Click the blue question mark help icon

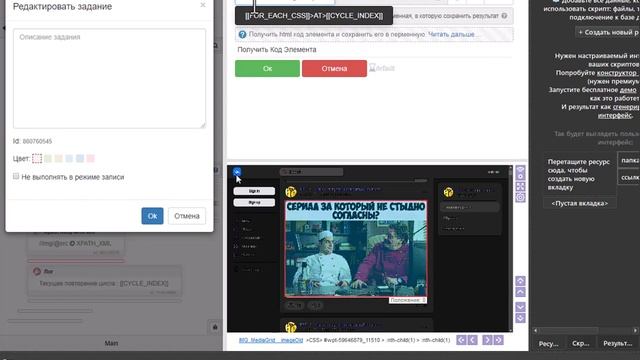(x=242, y=35)
